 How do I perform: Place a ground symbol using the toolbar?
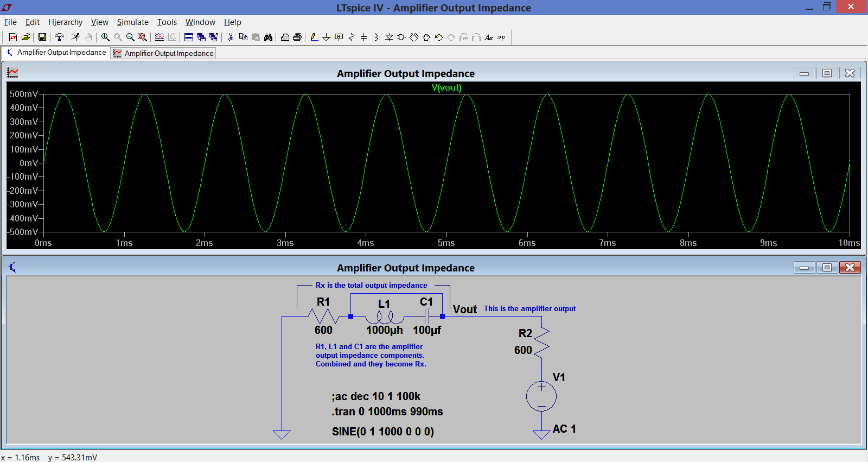pyautogui.click(x=326, y=37)
